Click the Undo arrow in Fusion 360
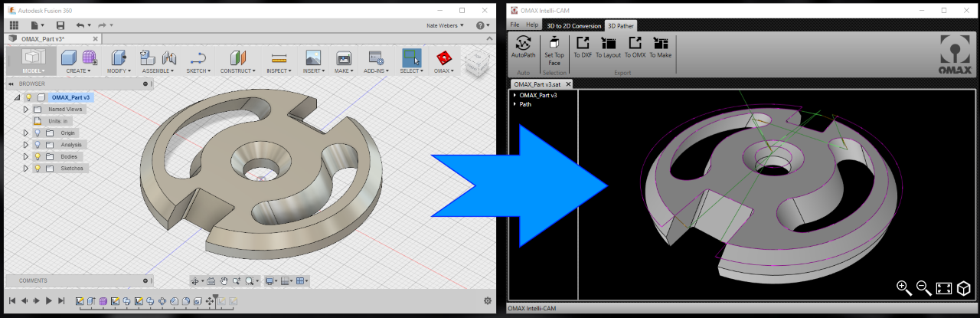The width and height of the screenshot is (980, 318). coord(80,25)
